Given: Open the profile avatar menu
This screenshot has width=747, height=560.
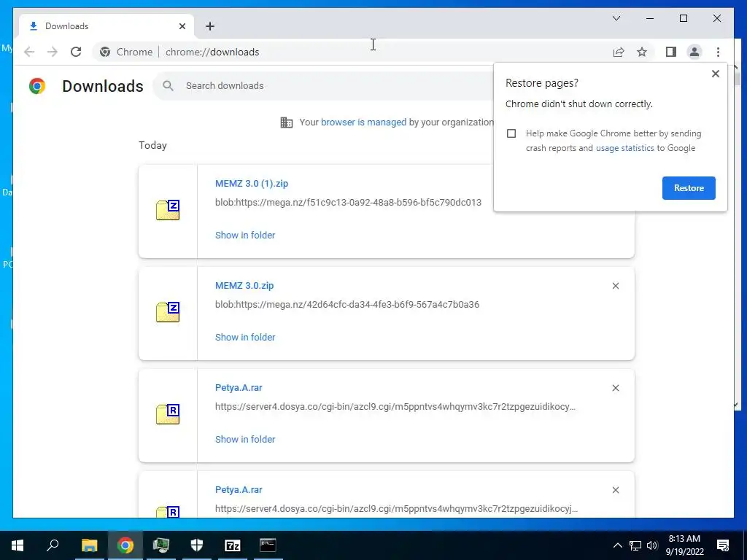Looking at the screenshot, I should 694,52.
